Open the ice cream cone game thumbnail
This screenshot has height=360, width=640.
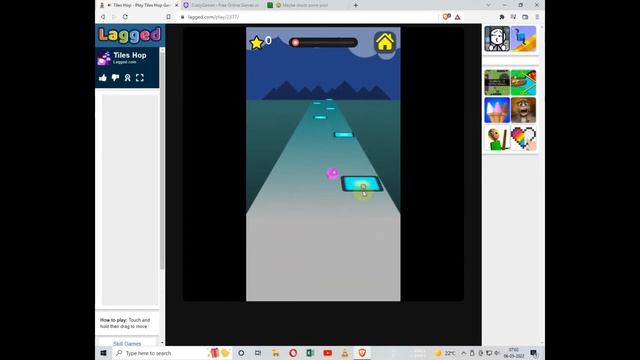click(x=497, y=110)
